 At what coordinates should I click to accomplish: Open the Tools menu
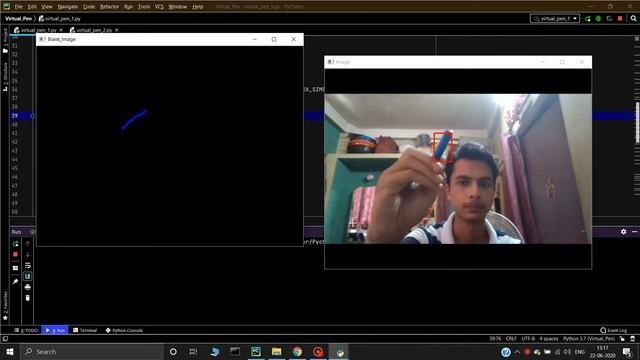tap(144, 7)
